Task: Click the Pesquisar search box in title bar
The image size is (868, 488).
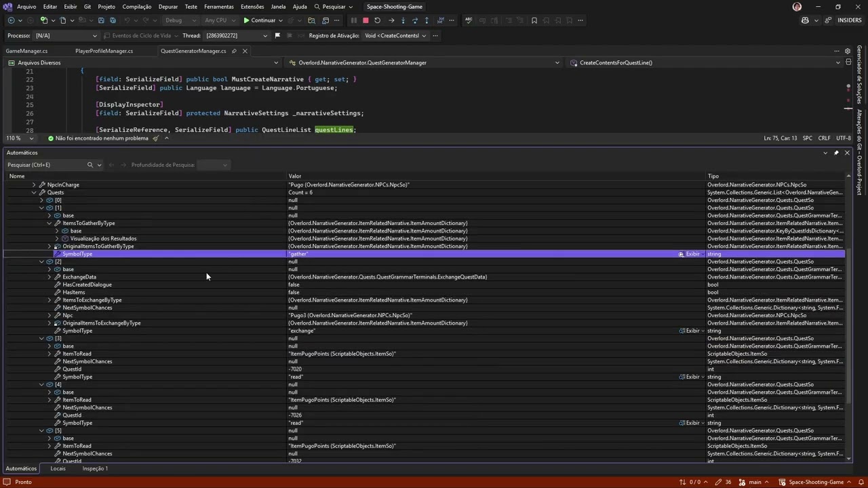Action: (334, 7)
